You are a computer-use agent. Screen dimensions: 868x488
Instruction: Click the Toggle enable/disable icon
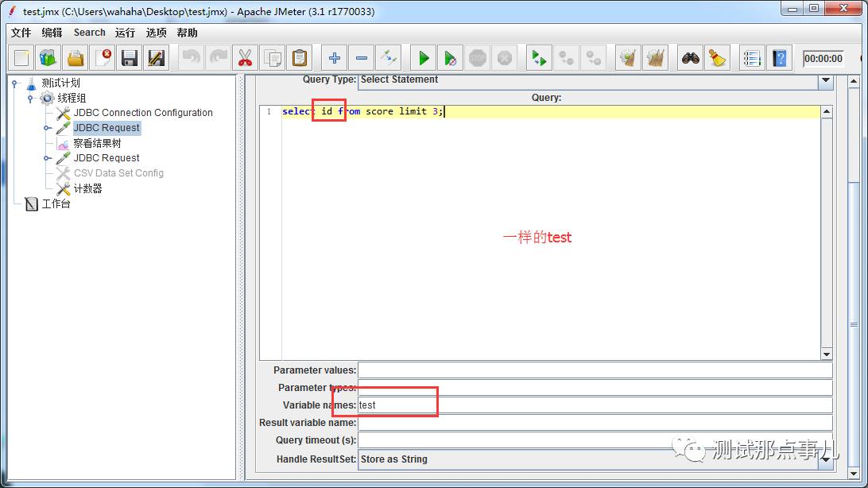click(x=388, y=58)
